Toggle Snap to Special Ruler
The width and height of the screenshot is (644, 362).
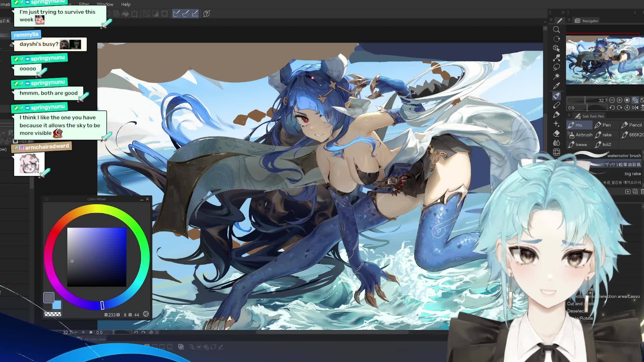(186, 13)
